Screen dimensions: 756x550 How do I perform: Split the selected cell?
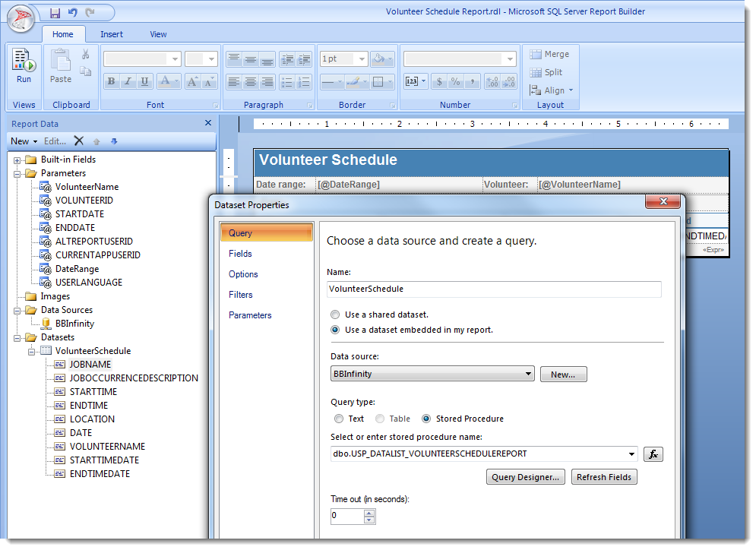coord(546,72)
